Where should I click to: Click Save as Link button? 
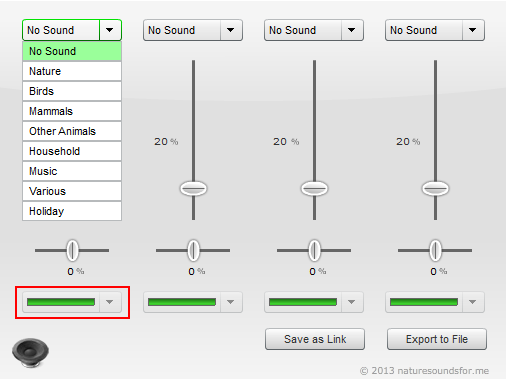point(315,339)
